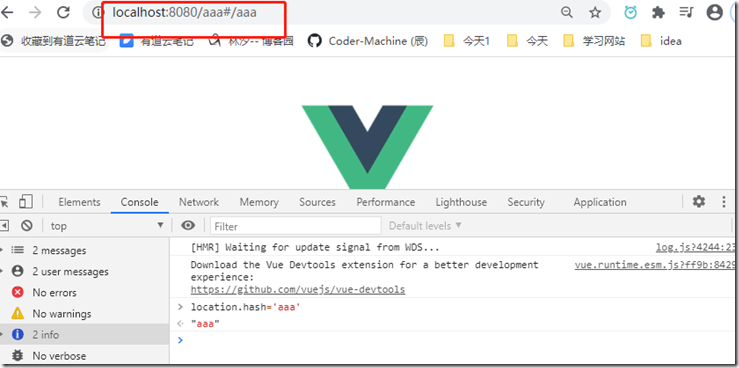Select the No verbose sidebar filter
Image resolution: width=739 pixels, height=368 pixels.
click(x=85, y=356)
